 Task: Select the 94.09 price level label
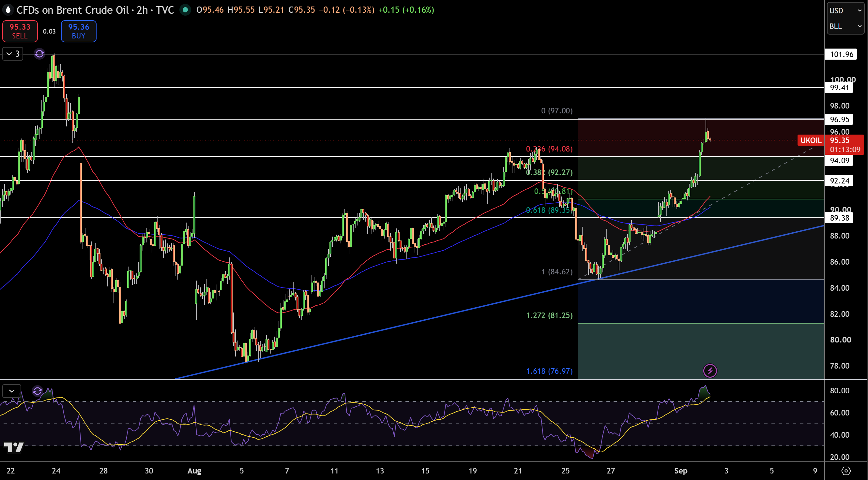839,161
